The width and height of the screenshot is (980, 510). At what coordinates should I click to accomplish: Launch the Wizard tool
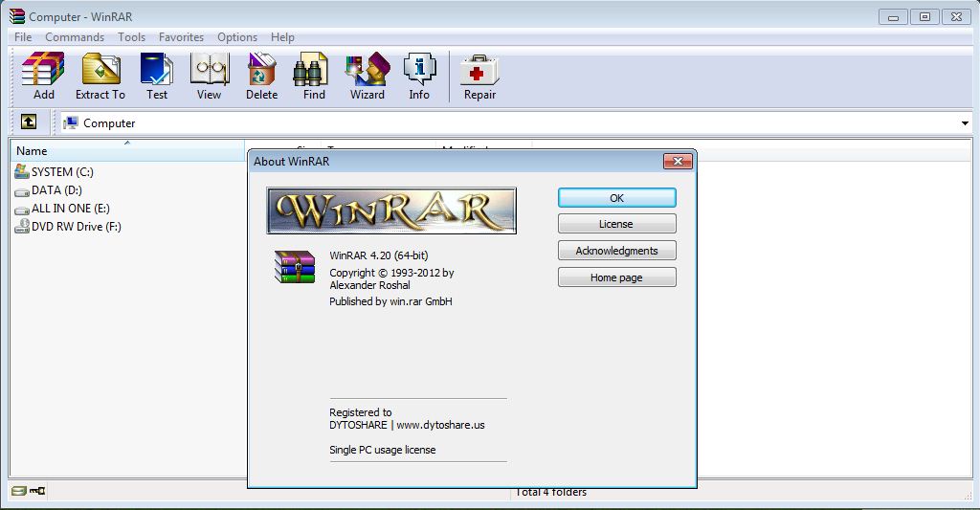367,77
